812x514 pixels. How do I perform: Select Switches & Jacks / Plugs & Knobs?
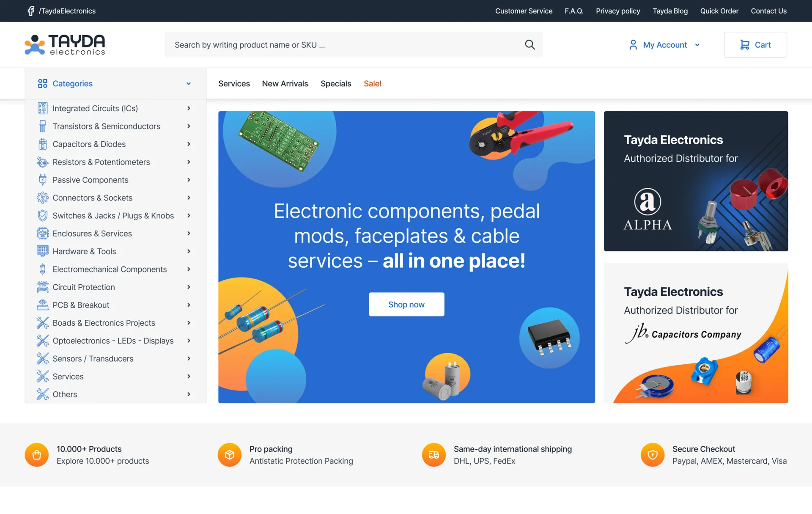pos(113,216)
